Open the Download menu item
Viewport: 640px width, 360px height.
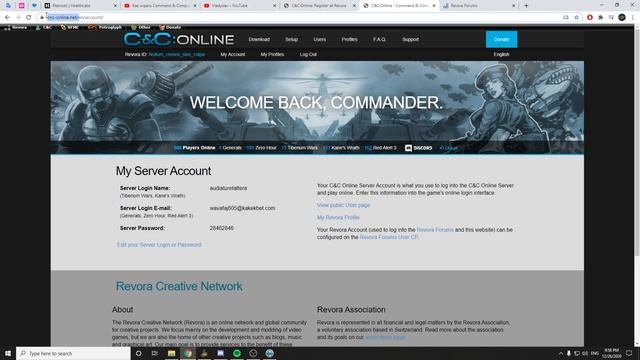tap(259, 40)
